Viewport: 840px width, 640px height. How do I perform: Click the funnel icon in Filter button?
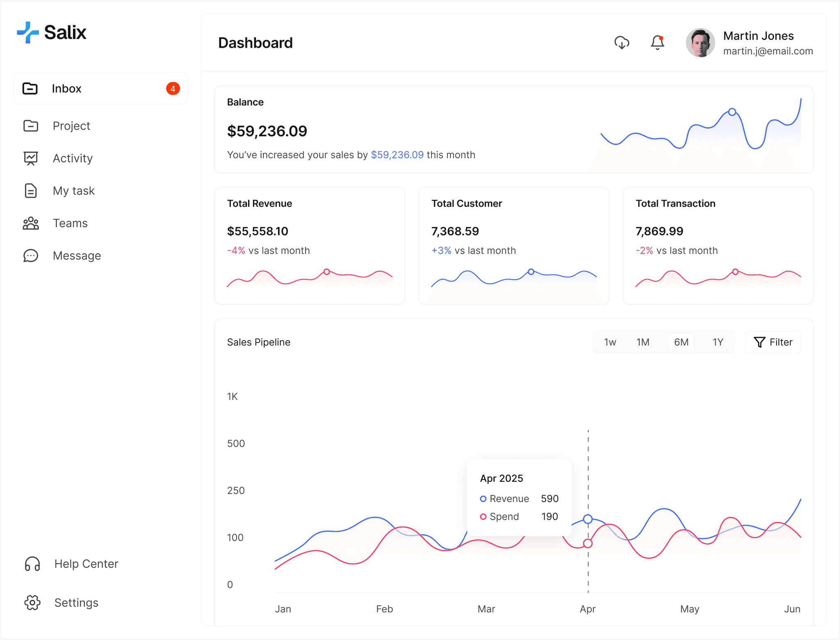(x=759, y=342)
